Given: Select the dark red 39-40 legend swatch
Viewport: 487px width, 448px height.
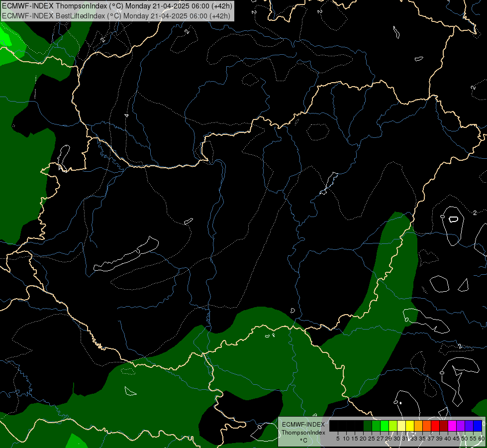Looking at the screenshot, I should [444, 426].
